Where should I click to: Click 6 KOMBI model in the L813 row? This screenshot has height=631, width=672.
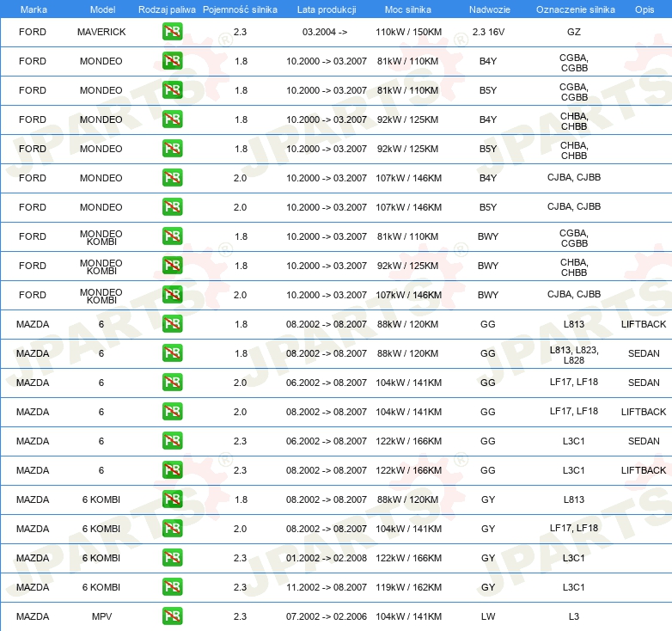[x=101, y=499]
